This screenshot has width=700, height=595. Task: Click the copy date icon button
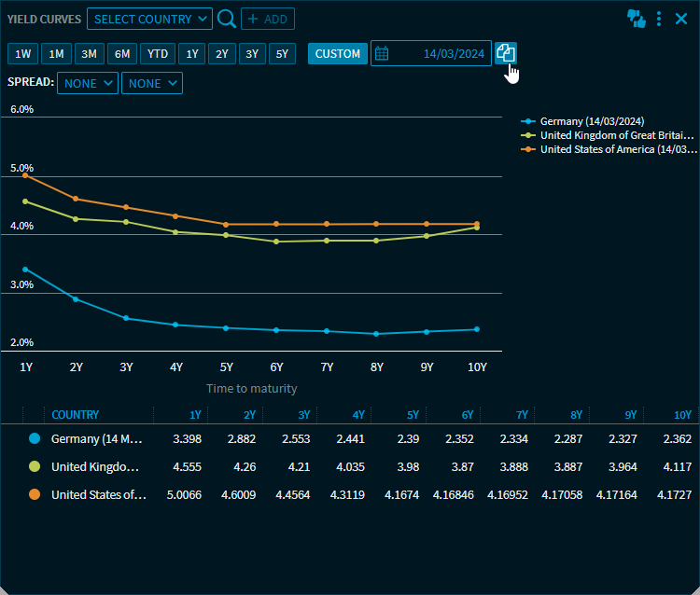coord(505,53)
